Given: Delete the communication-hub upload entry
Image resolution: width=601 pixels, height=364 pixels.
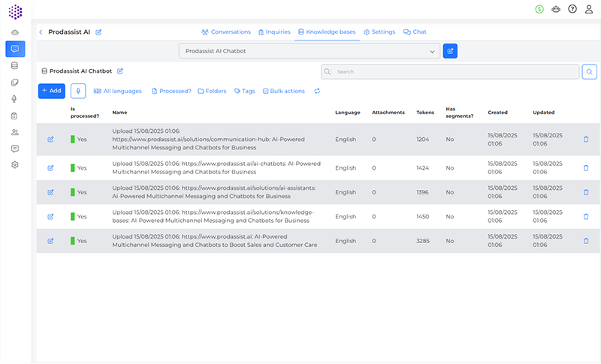Looking at the screenshot, I should tap(586, 139).
